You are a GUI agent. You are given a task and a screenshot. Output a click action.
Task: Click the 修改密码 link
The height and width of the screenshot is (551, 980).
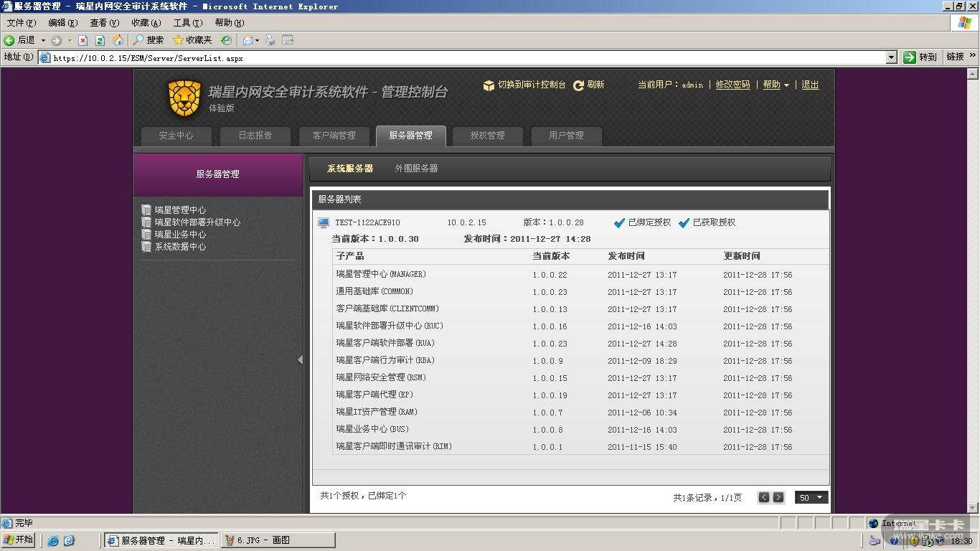tap(732, 85)
